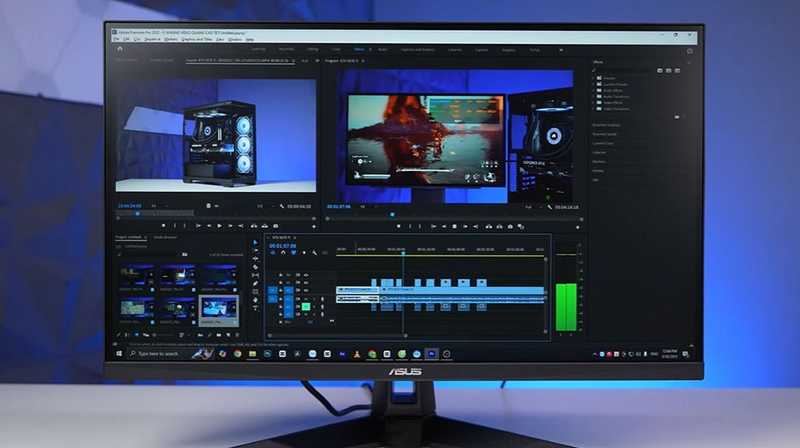Open Program monitor Fit zoom dropdown
The height and width of the screenshot is (448, 800).
tap(369, 207)
